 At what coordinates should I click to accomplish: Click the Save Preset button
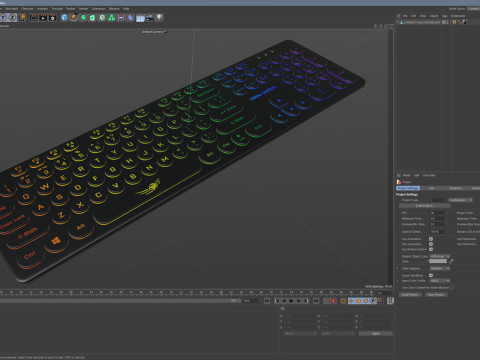point(436,295)
